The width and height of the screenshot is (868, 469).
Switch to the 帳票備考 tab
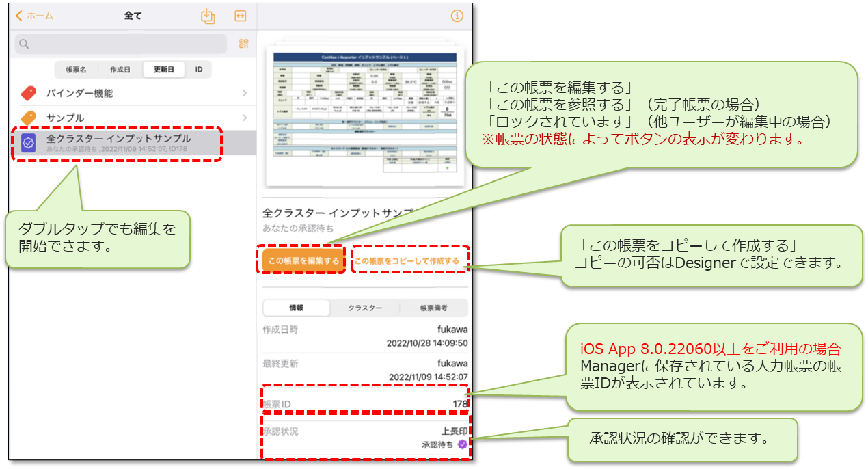click(x=433, y=308)
